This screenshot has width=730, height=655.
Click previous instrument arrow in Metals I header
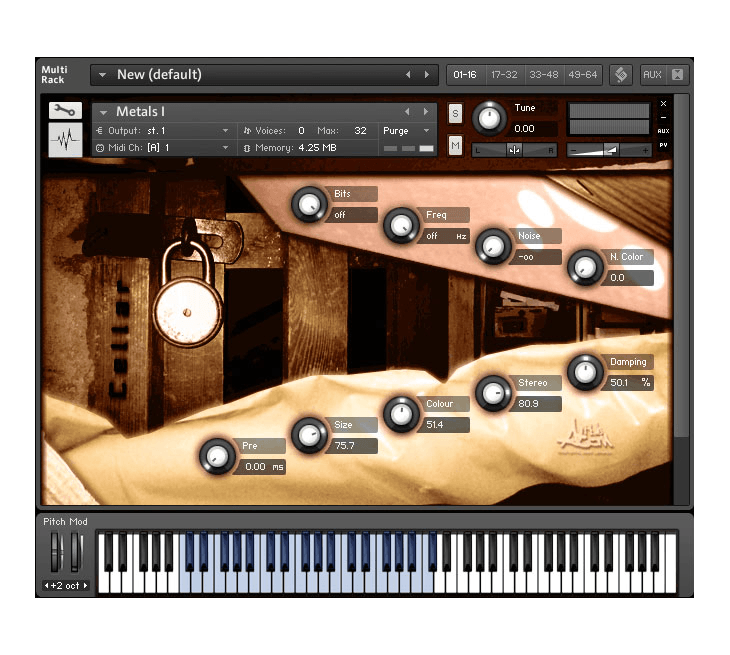coord(407,112)
